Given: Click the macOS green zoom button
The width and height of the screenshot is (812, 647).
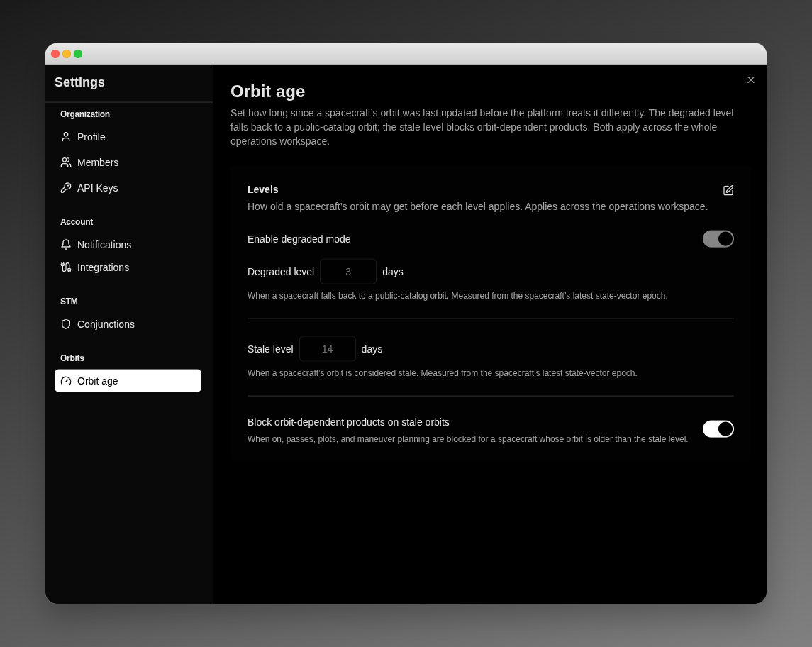Looking at the screenshot, I should click(78, 54).
